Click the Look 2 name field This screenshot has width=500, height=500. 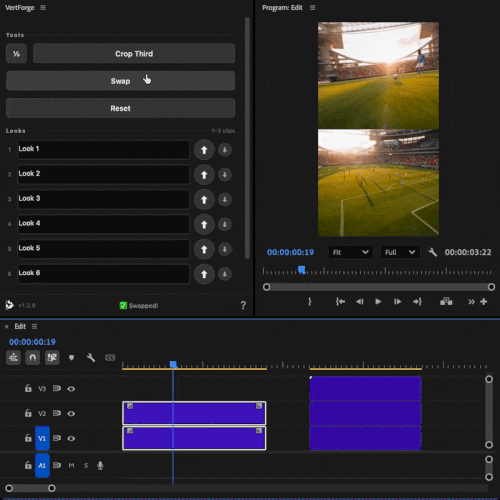click(103, 174)
